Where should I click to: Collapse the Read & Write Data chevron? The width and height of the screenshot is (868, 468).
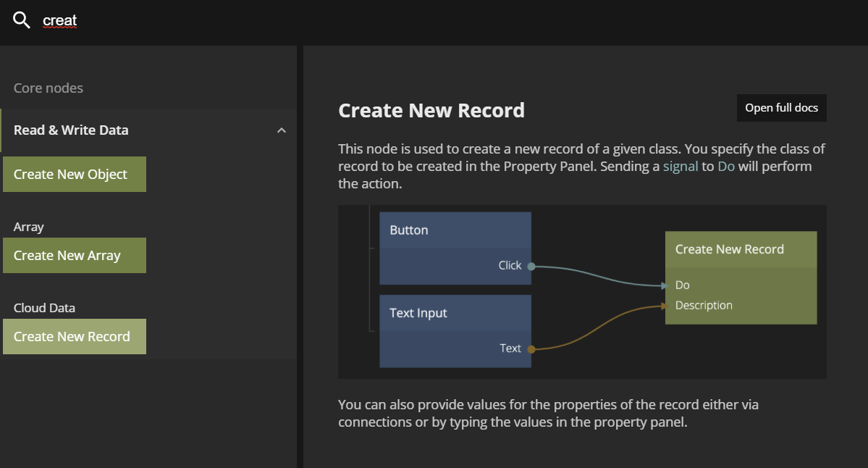tap(282, 130)
